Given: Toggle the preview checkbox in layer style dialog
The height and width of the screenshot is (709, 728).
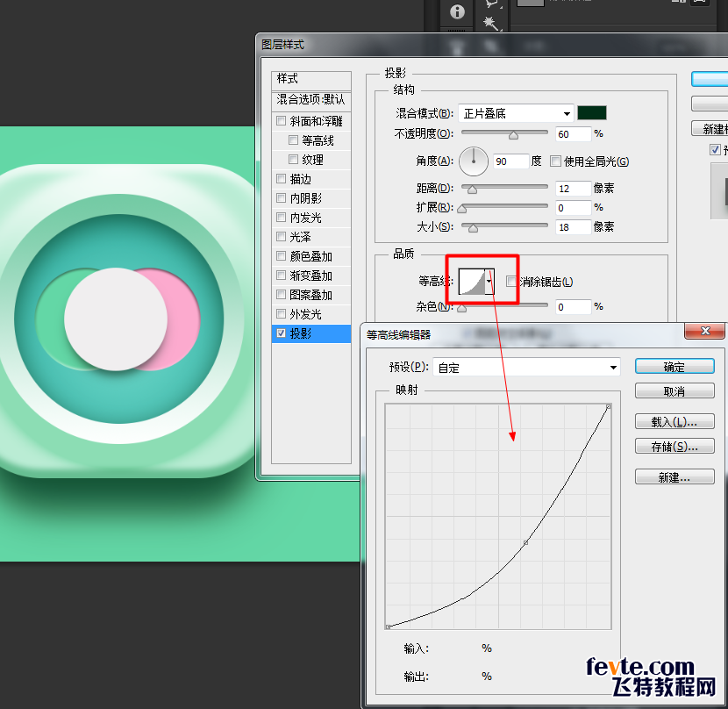Looking at the screenshot, I should (x=715, y=149).
